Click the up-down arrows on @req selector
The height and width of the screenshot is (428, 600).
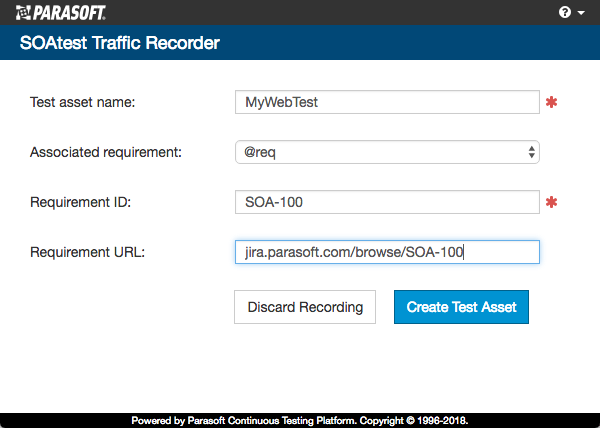tap(532, 152)
